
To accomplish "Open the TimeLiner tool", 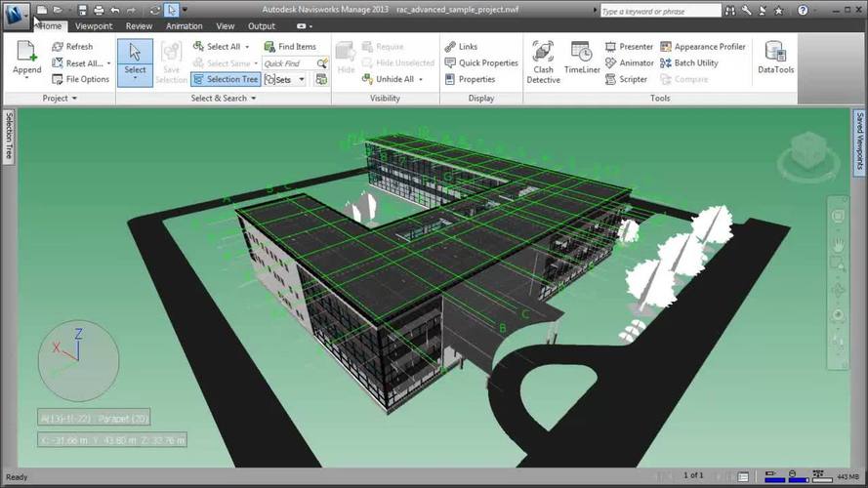I will (582, 58).
